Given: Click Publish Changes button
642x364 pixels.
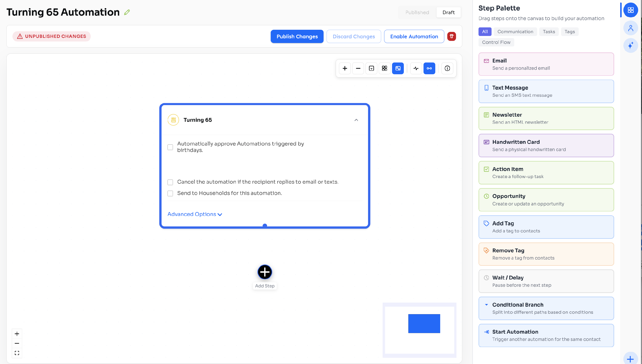Looking at the screenshot, I should point(297,37).
